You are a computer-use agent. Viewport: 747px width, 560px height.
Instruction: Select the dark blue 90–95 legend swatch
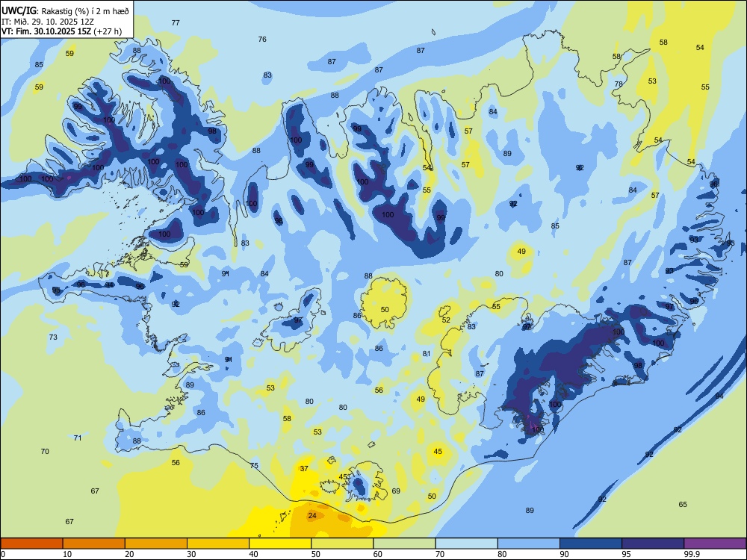(x=591, y=544)
